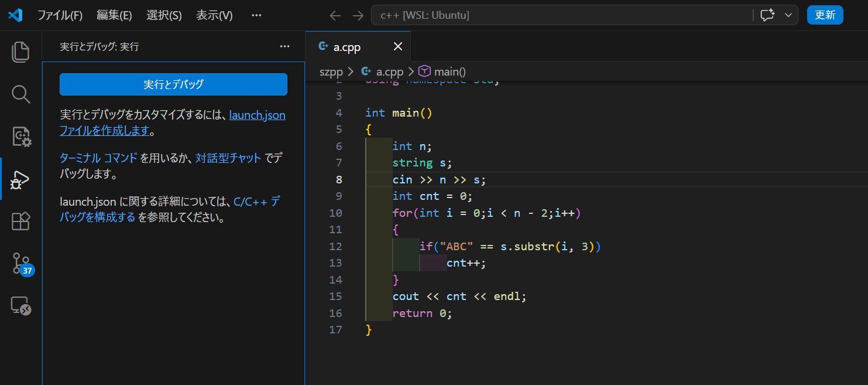This screenshot has width=868, height=385.
Task: Click the szpp breadcrumb
Action: [x=331, y=71]
